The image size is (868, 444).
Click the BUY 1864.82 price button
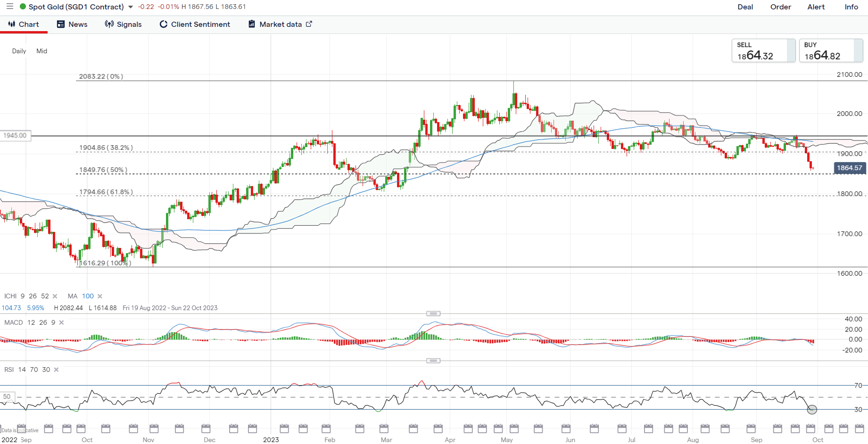831,50
